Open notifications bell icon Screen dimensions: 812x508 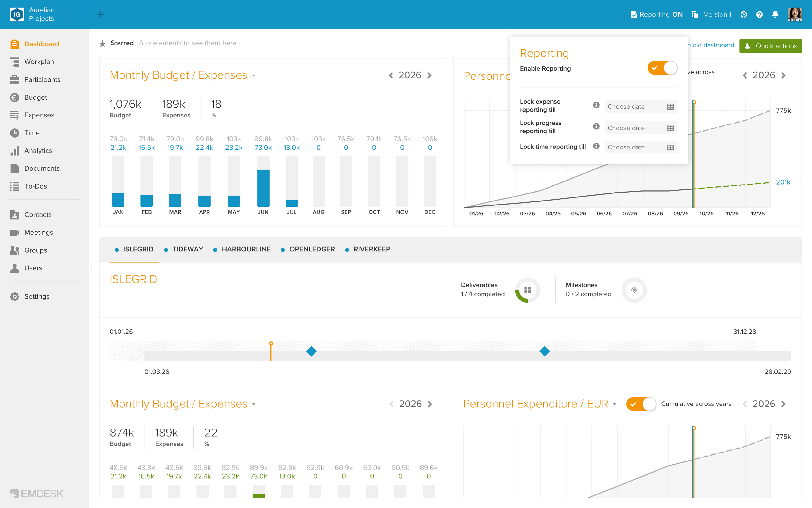(x=775, y=14)
